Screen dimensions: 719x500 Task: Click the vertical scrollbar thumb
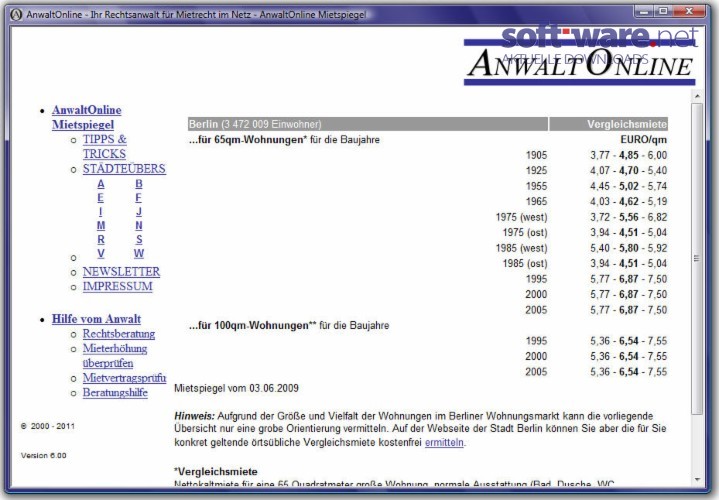click(697, 259)
